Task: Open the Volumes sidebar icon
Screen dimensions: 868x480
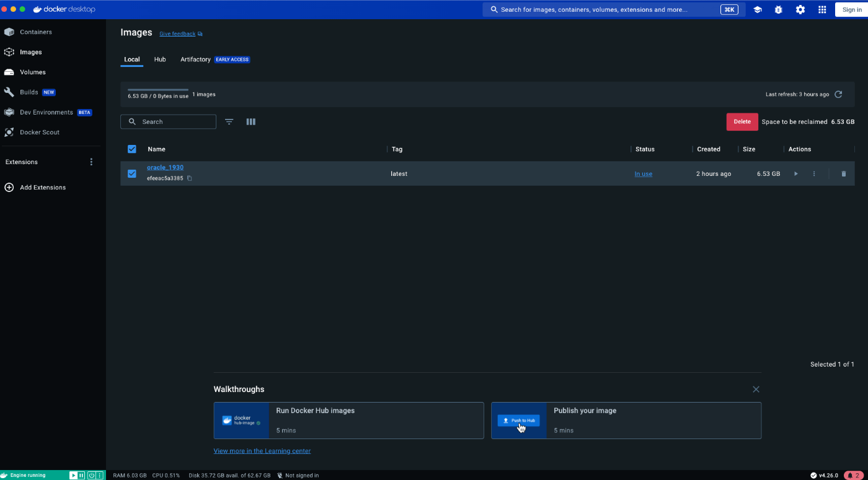Action: (x=9, y=72)
